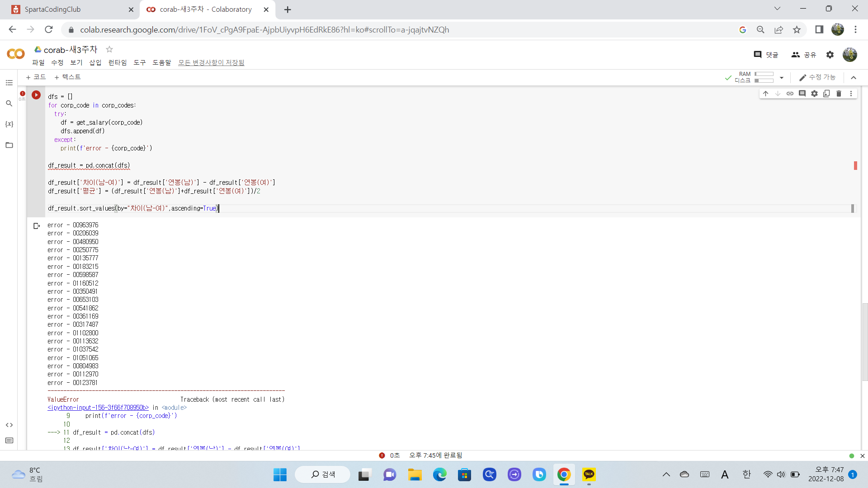Open File Explorer from the taskbar
Viewport: 868px width, 488px height.
(x=415, y=474)
